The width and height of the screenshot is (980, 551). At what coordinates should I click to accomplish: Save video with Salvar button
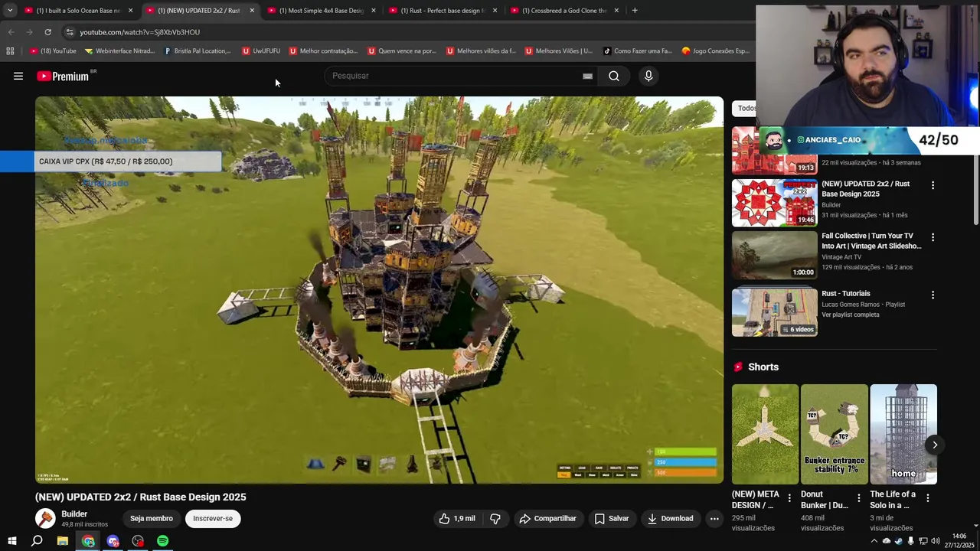pos(612,518)
